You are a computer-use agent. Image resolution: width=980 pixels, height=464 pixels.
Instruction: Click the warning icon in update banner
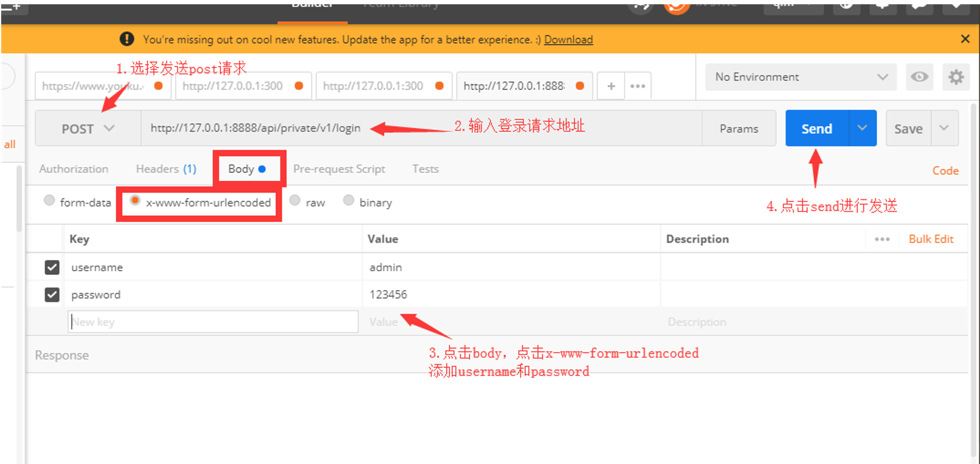(x=127, y=39)
